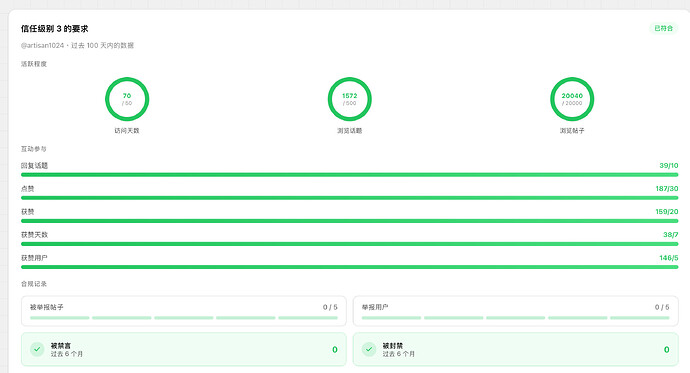690x373 pixels.
Task: Click the 互动参与 section label
Action: pos(33,149)
